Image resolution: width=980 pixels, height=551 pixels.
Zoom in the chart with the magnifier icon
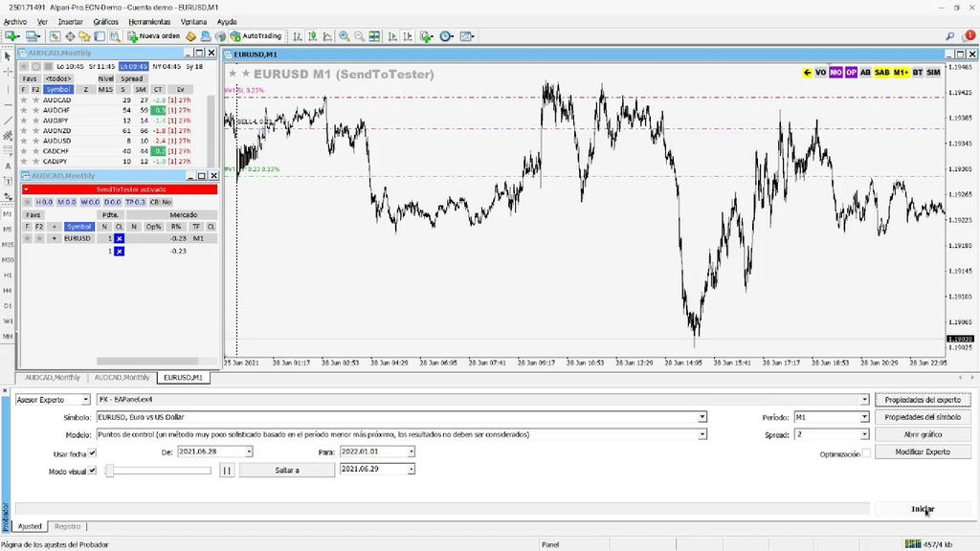344,35
